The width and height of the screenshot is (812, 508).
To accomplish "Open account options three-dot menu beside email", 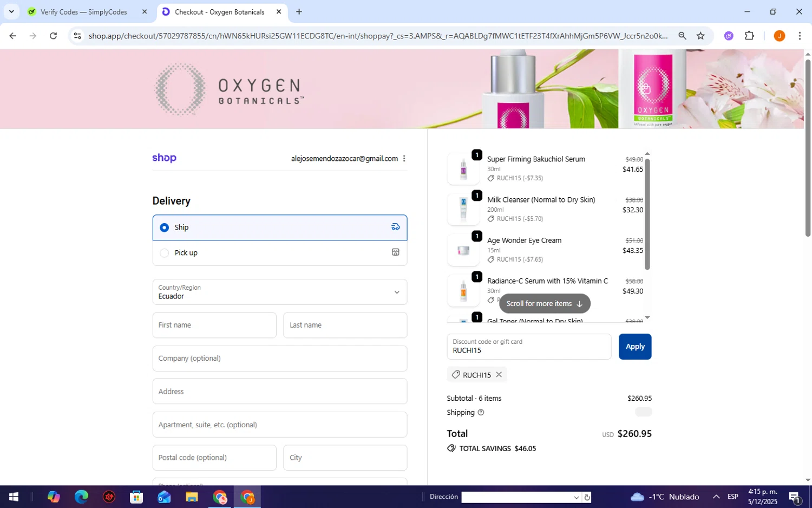I will tap(404, 159).
